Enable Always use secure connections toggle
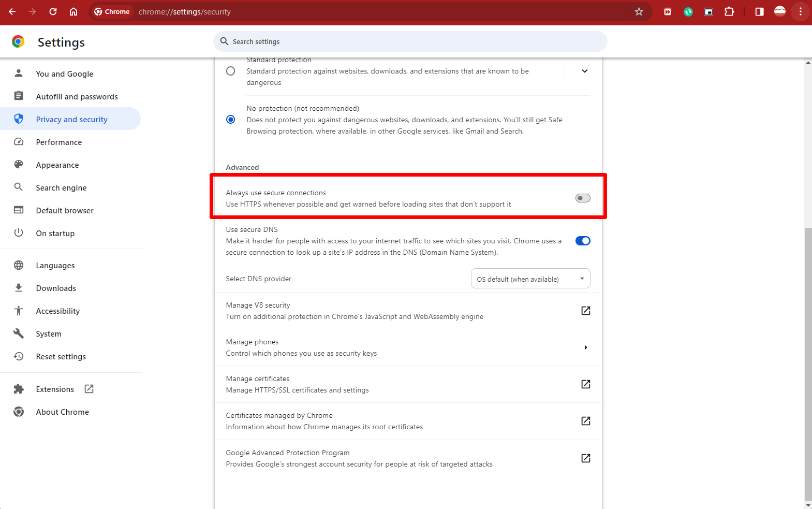 click(583, 198)
